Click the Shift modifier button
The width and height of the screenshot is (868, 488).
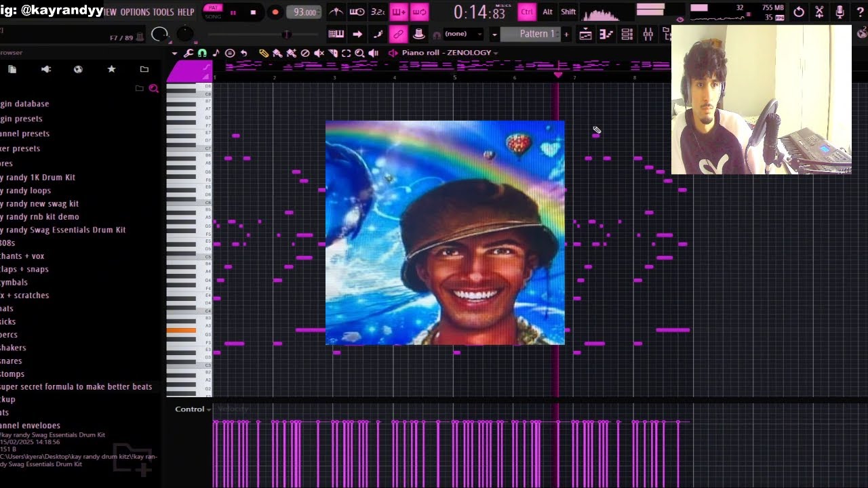click(x=568, y=12)
